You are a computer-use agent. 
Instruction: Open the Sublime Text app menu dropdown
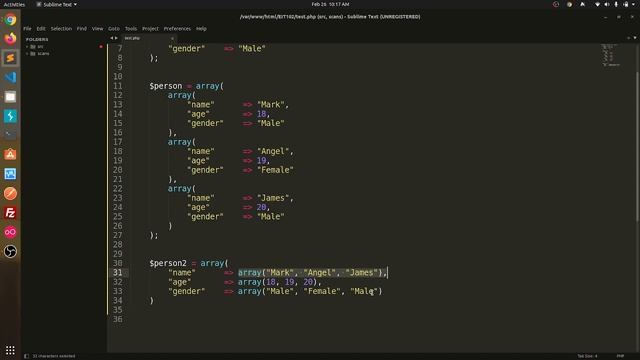[56, 4]
